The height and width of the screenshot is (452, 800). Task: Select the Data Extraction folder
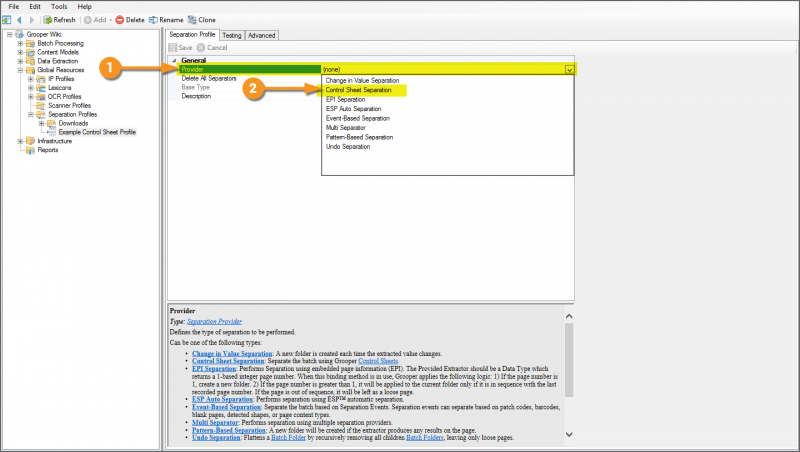point(58,61)
